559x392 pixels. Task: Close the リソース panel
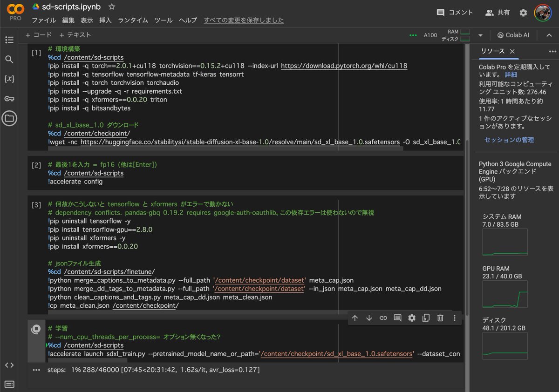[512, 51]
